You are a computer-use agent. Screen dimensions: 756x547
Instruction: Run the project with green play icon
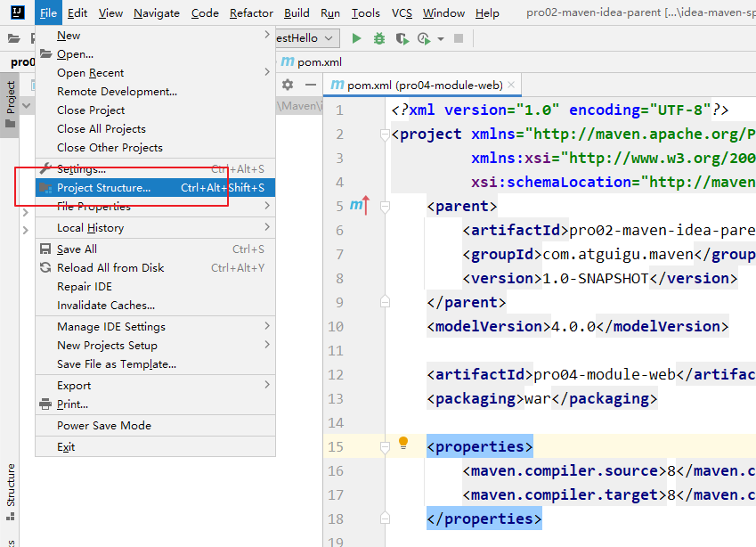coord(357,38)
